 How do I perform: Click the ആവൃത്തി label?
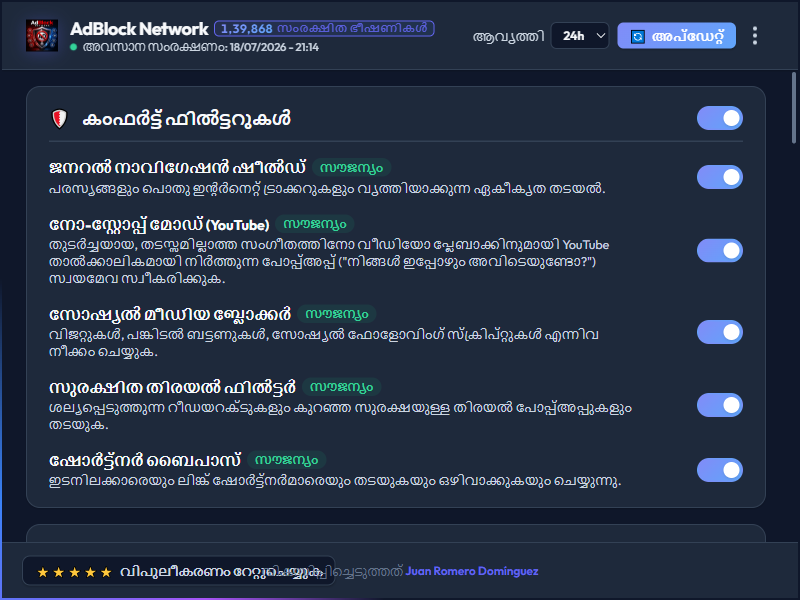[x=509, y=36]
